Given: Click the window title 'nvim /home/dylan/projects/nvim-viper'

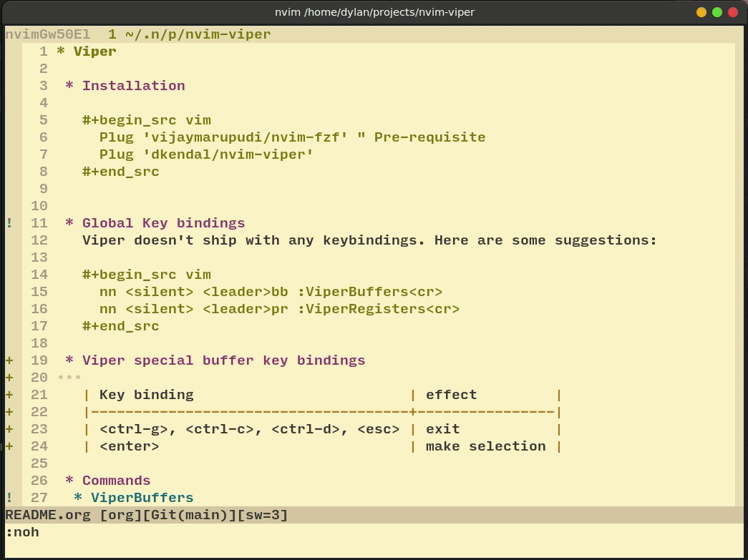Looking at the screenshot, I should (x=374, y=12).
